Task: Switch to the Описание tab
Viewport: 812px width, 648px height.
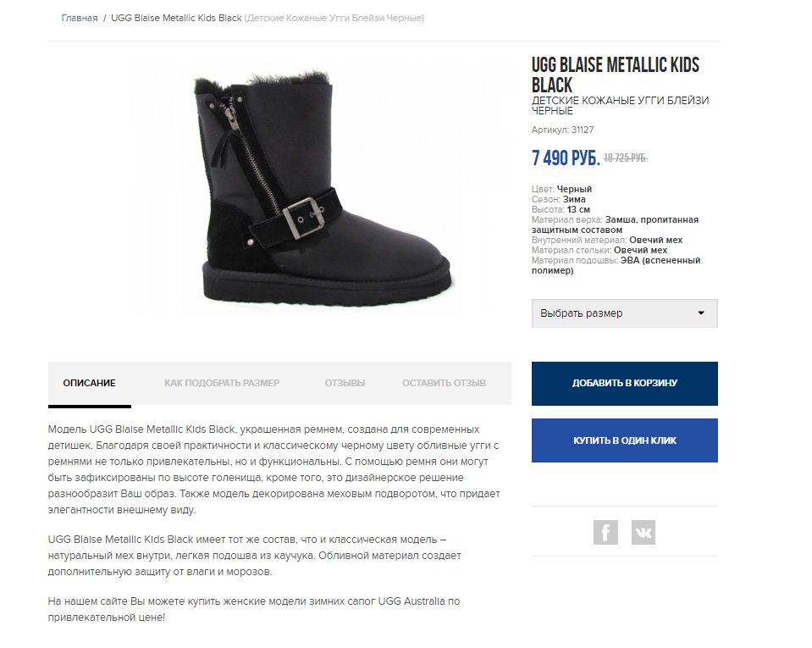Action: [x=90, y=384]
